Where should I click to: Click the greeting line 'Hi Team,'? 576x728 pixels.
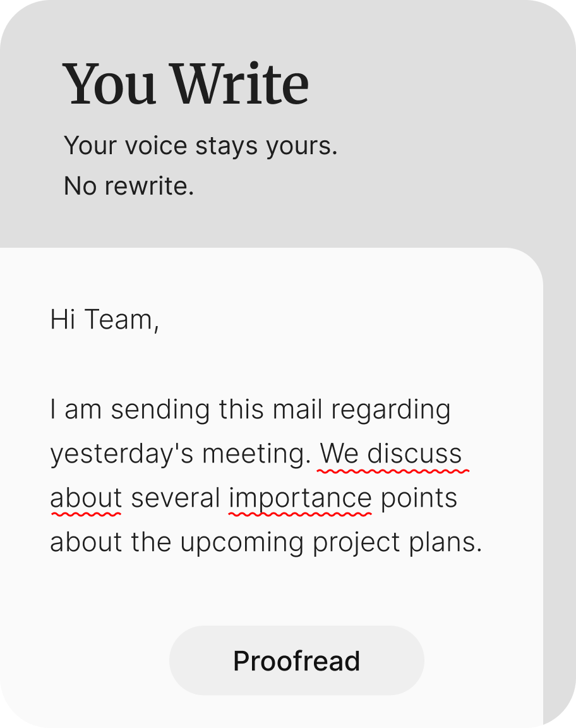[x=106, y=320]
